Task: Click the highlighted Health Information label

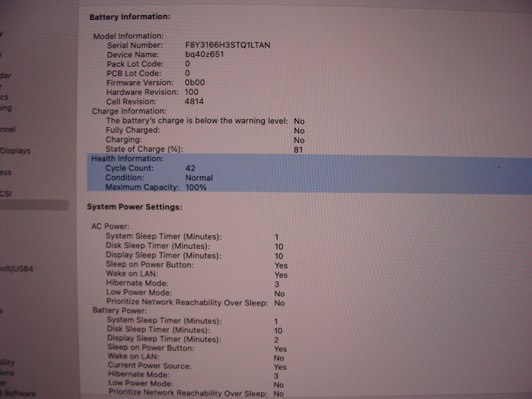Action: pyautogui.click(x=127, y=159)
